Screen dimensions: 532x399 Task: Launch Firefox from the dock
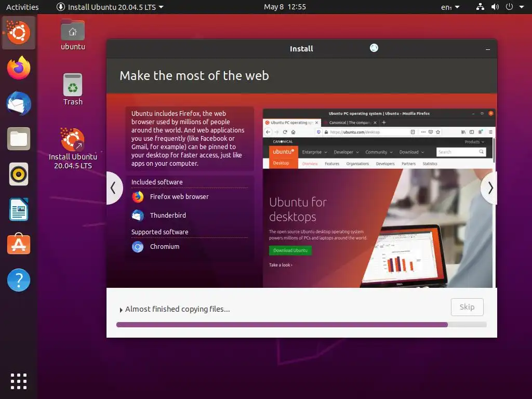pyautogui.click(x=19, y=68)
